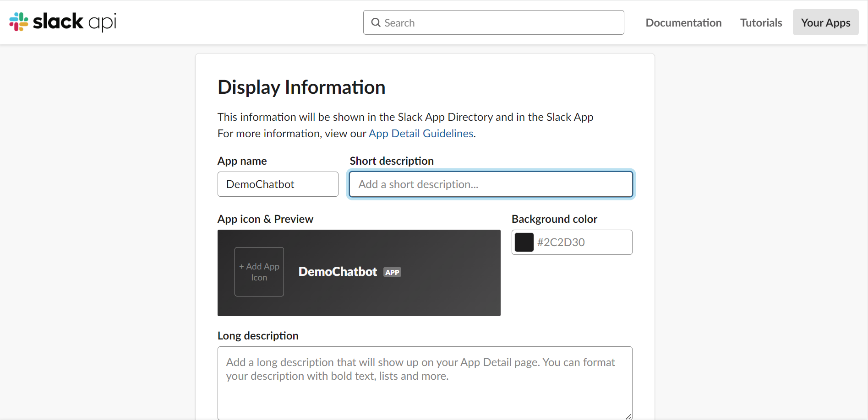868x420 pixels.
Task: Click the Add App Icon placeholder
Action: 259,272
